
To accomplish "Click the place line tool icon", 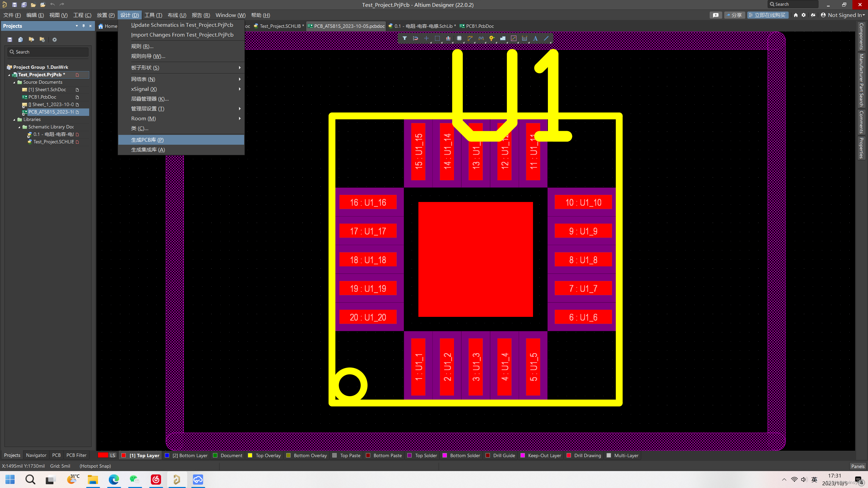I will point(546,38).
